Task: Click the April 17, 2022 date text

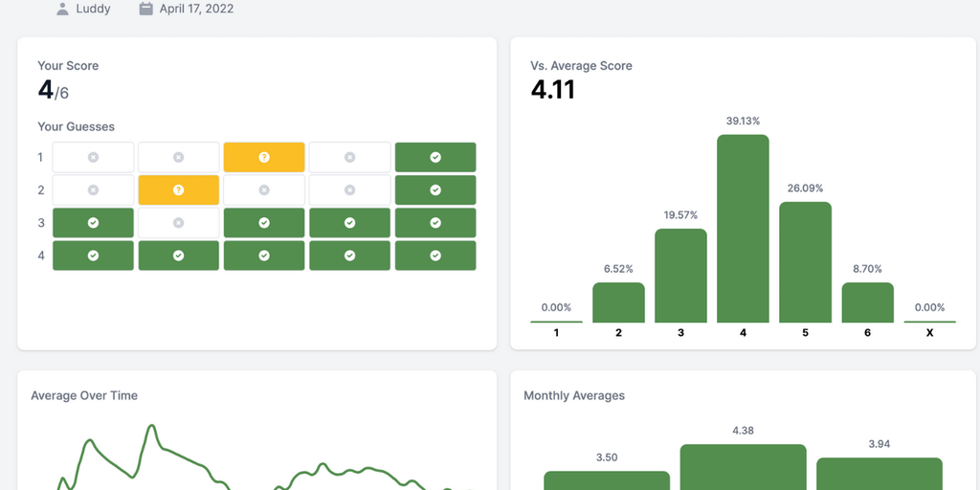Action: [196, 9]
